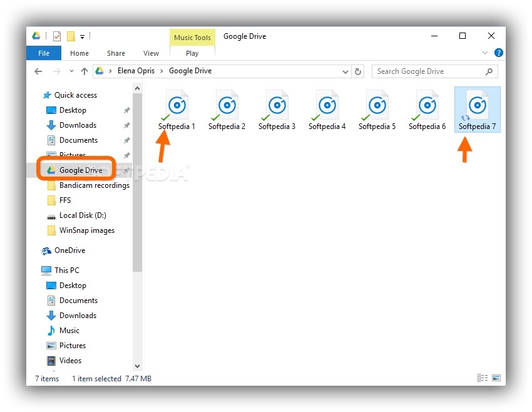Open the Bandicam recordings folder

pos(94,185)
